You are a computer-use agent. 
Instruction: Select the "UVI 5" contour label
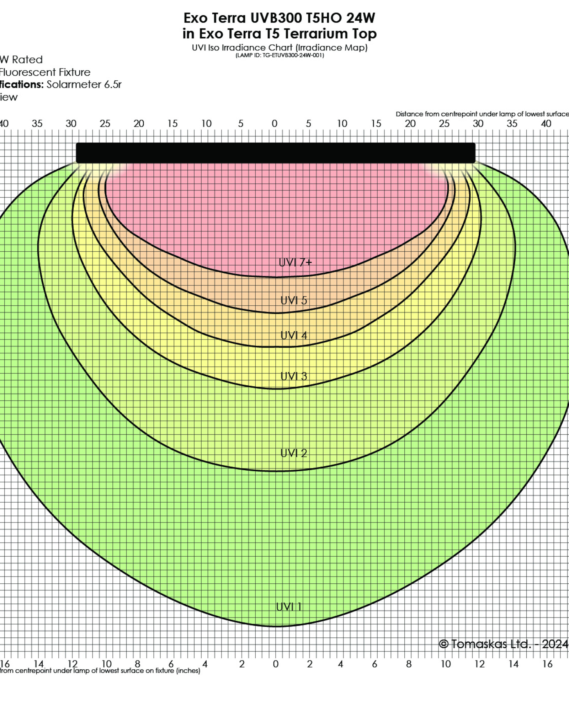(x=293, y=300)
